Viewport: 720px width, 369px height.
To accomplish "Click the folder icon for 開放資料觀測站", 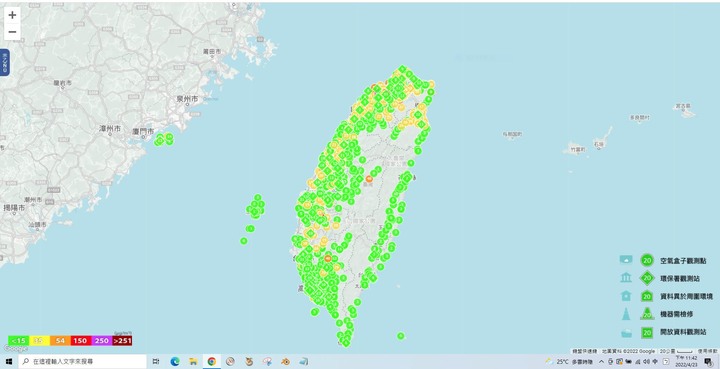I will [626, 332].
